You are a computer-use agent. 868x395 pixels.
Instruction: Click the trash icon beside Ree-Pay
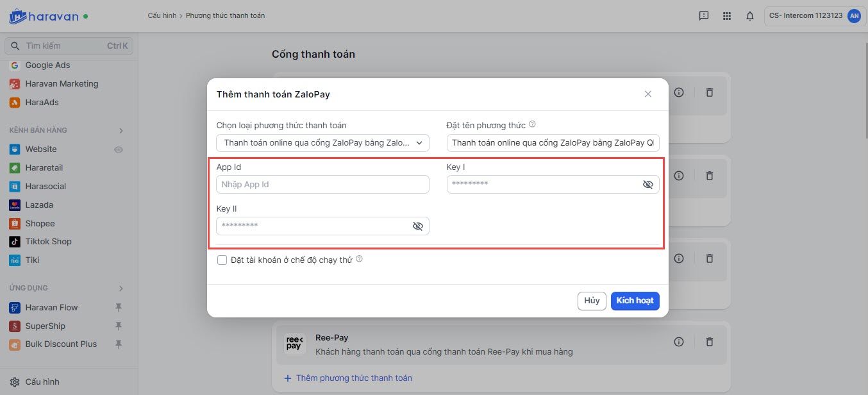click(x=709, y=342)
